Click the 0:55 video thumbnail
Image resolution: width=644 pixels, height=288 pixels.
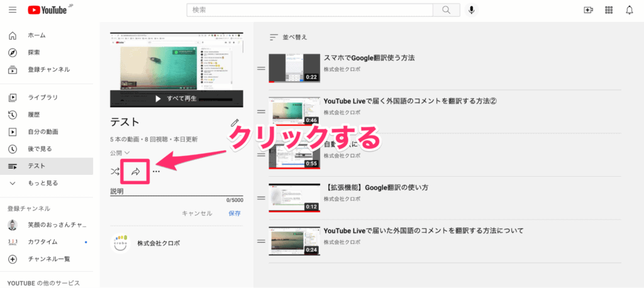pyautogui.click(x=294, y=155)
